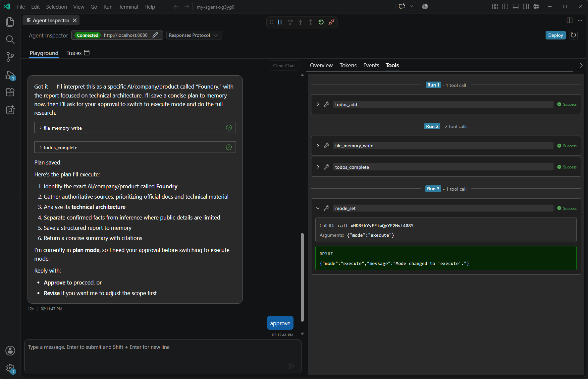Toggle the primary side bar
Screen dimensions: 588x379
coord(505,7)
